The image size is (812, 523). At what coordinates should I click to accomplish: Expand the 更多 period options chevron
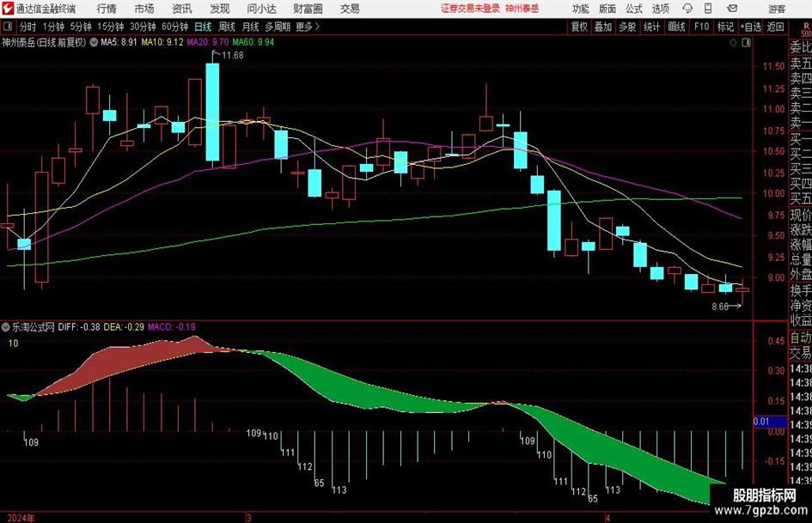pyautogui.click(x=317, y=27)
